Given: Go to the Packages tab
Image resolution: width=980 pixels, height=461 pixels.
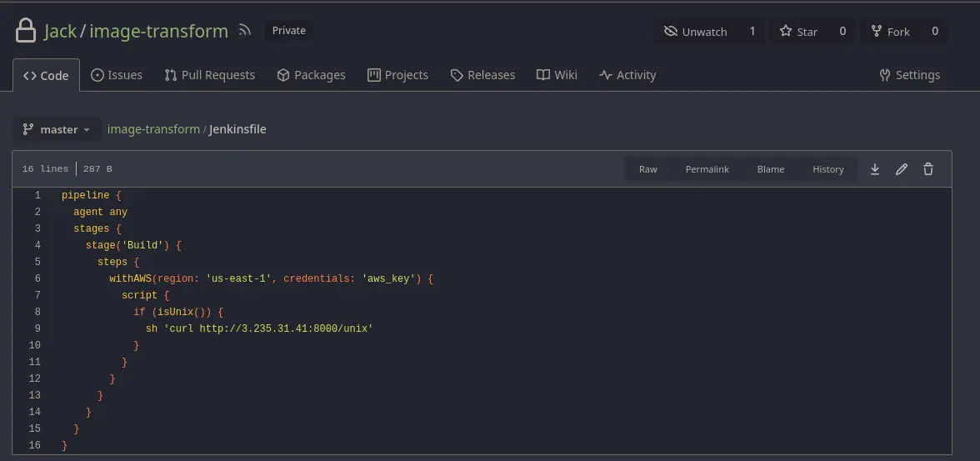Looking at the screenshot, I should point(311,75).
